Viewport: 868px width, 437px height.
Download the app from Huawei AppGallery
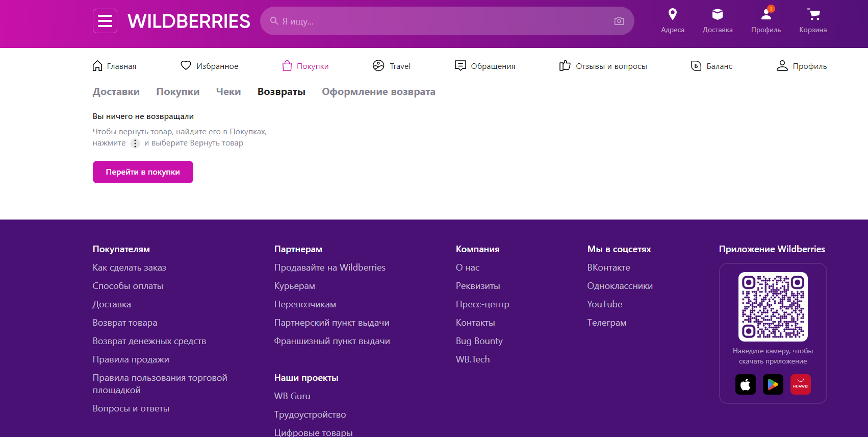(801, 384)
